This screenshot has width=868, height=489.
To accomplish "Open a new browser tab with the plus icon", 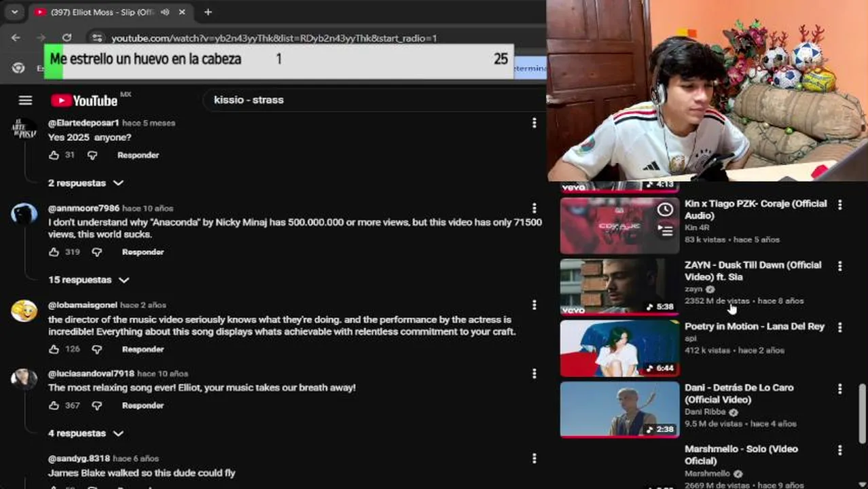I will pyautogui.click(x=208, y=12).
